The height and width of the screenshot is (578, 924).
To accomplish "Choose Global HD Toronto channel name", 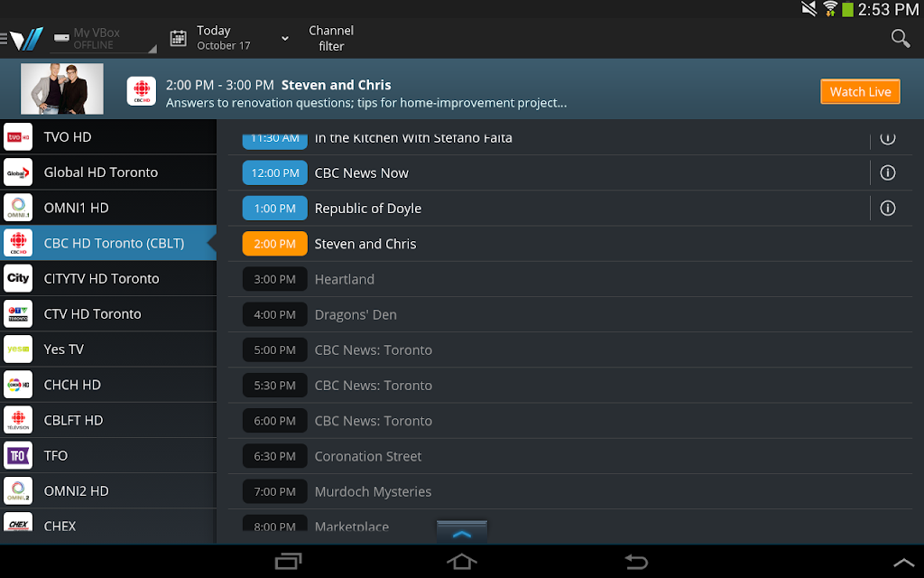I will 101,172.
